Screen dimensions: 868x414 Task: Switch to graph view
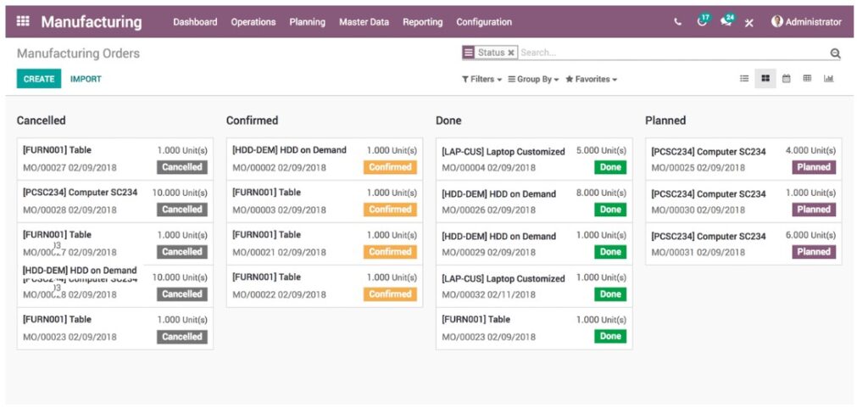coord(828,79)
